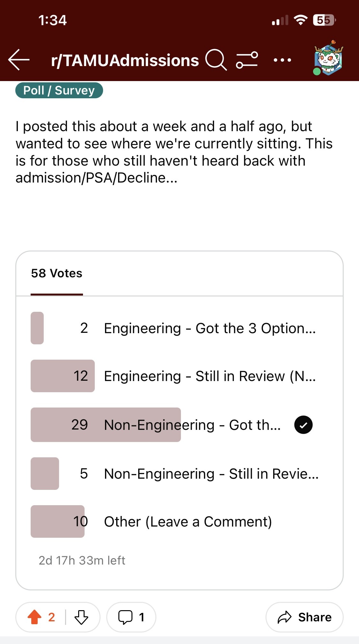This screenshot has height=644, width=359.
Task: Downvote the post
Action: click(x=81, y=617)
